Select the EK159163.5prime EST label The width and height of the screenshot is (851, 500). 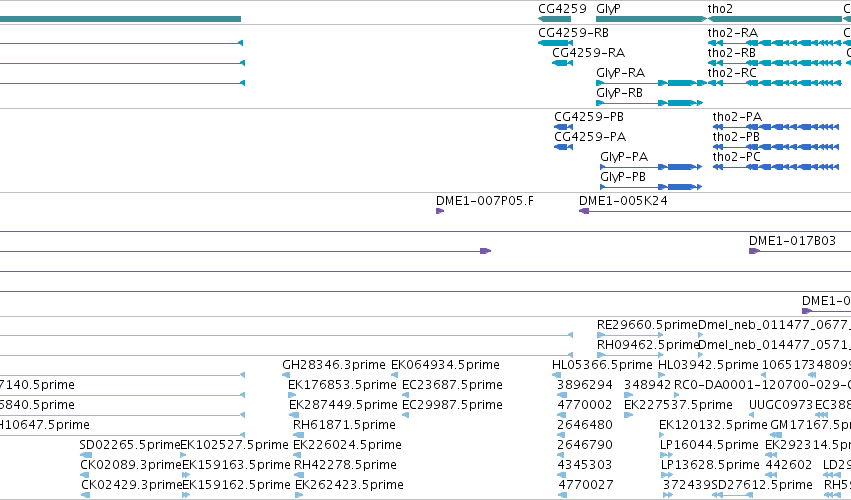[236, 465]
